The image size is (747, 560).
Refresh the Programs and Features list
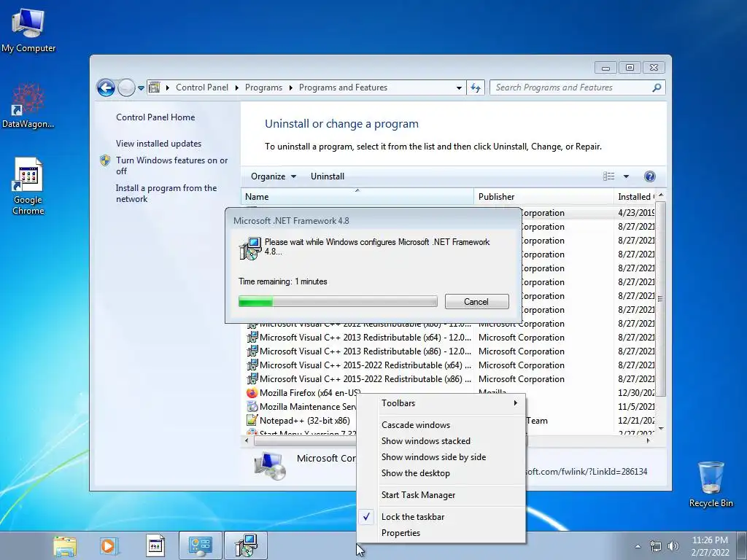coord(476,87)
